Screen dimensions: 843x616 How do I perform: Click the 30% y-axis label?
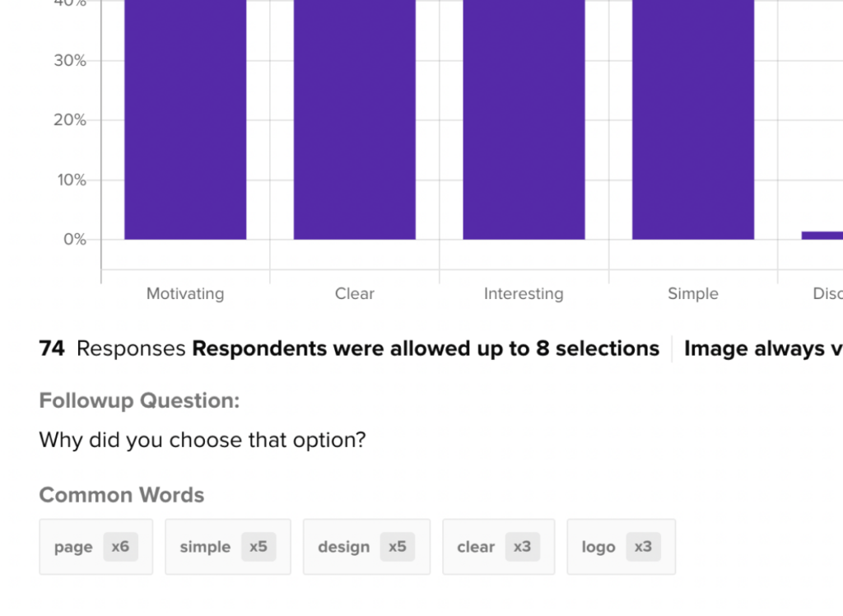click(x=70, y=61)
